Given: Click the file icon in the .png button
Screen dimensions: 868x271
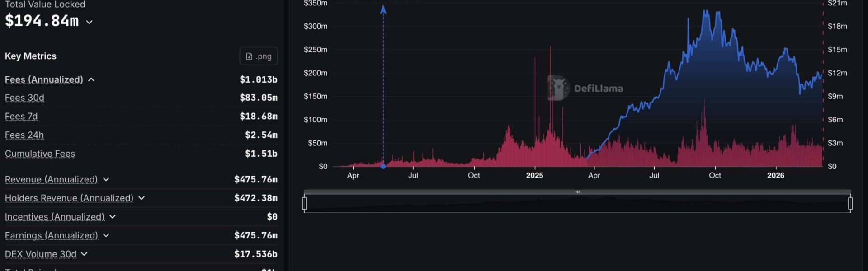Looking at the screenshot, I should [x=249, y=56].
